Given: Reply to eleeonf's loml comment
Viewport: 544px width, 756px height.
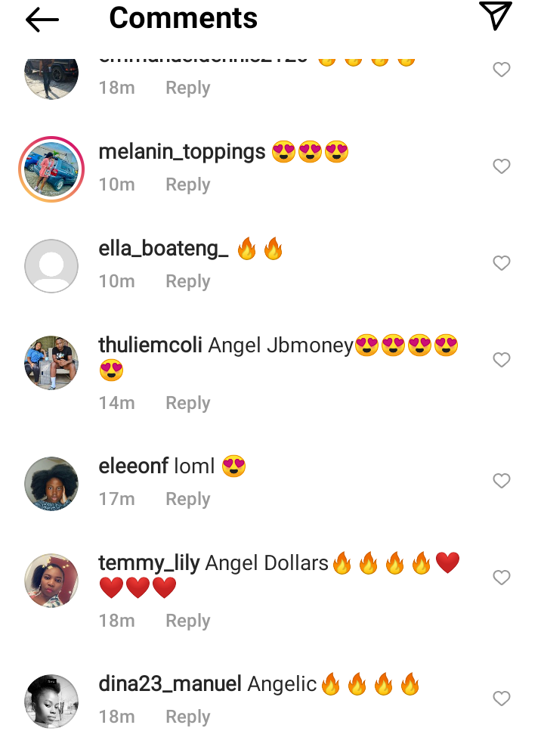Looking at the screenshot, I should point(188,499).
